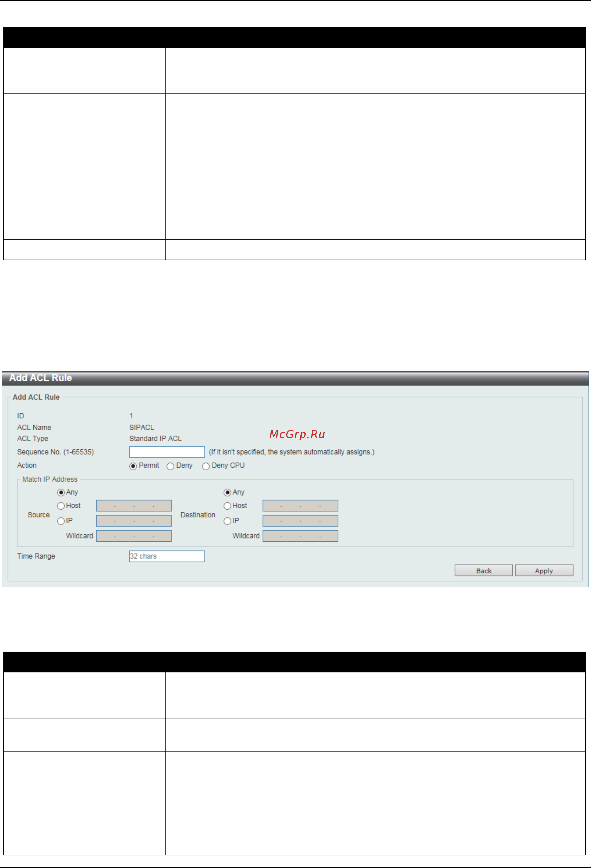Click the Sequence No. (1-65535) label
This screenshot has width=591, height=868.
55,452
